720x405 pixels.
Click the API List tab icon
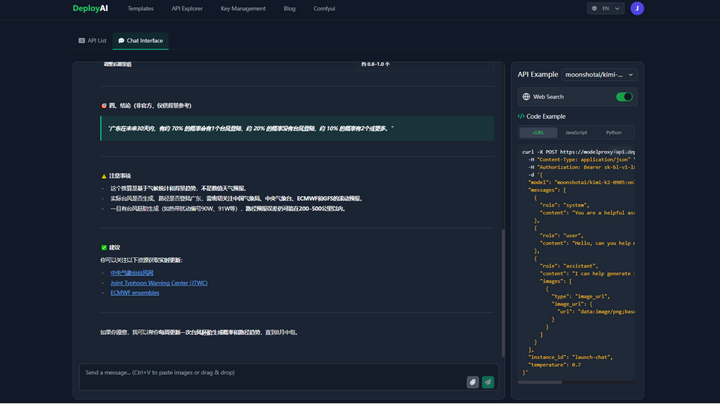click(x=82, y=40)
